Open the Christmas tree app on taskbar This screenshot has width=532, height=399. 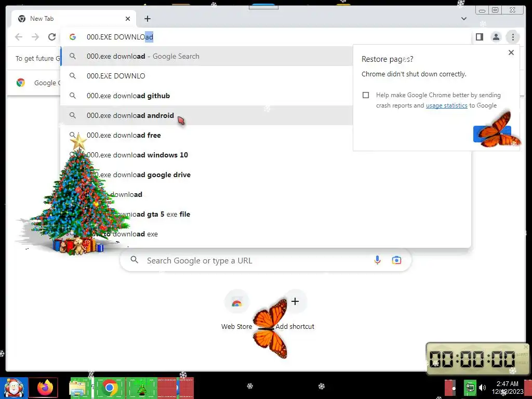[141, 388]
